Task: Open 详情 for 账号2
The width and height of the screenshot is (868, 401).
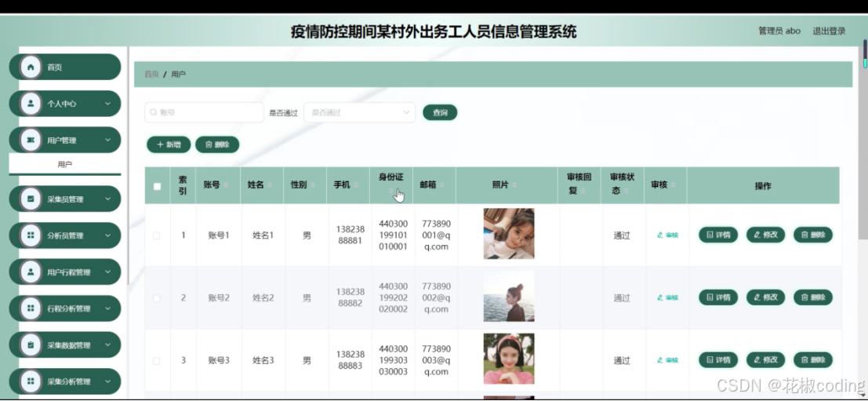Action: coord(718,297)
